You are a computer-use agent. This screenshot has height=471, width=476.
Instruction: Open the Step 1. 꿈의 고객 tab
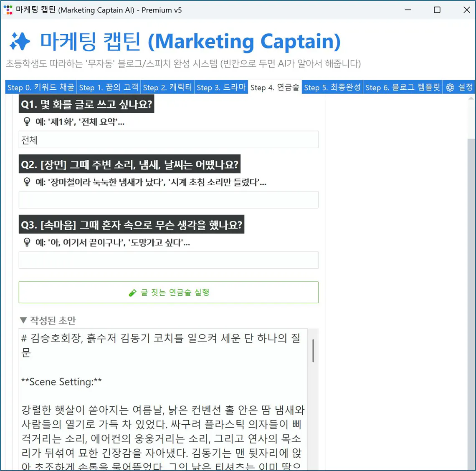tap(109, 87)
